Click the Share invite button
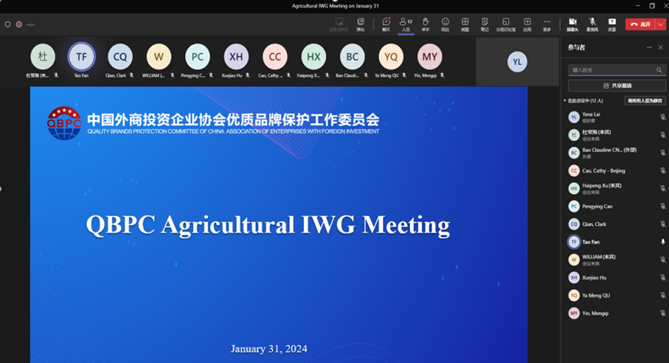Image resolution: width=669 pixels, height=363 pixels. tap(617, 86)
